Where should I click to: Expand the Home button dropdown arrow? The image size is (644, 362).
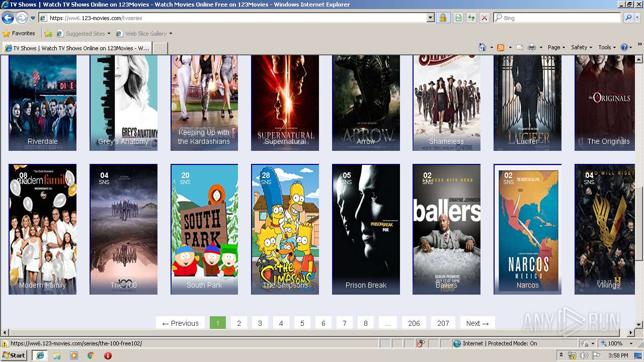[492, 47]
